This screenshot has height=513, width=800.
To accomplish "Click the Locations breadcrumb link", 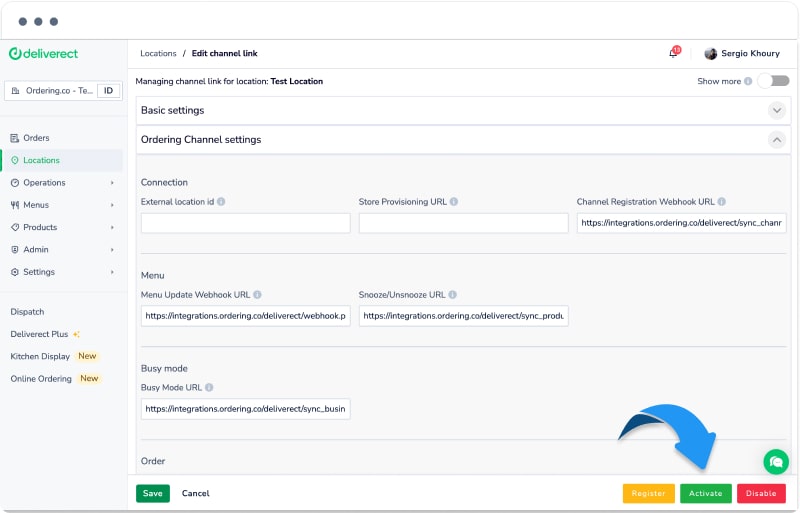I will (158, 53).
